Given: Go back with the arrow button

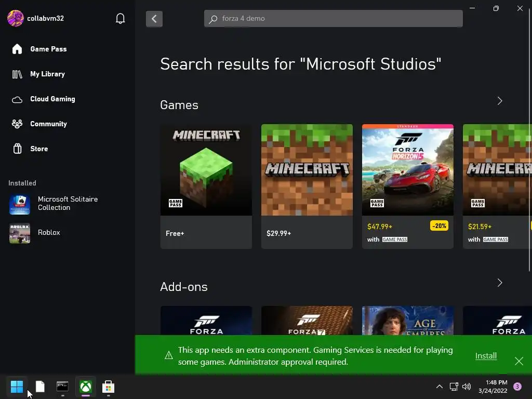Looking at the screenshot, I should tap(154, 19).
